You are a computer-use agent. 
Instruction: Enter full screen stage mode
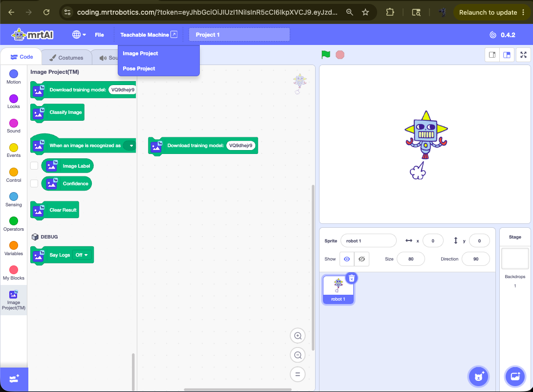524,55
